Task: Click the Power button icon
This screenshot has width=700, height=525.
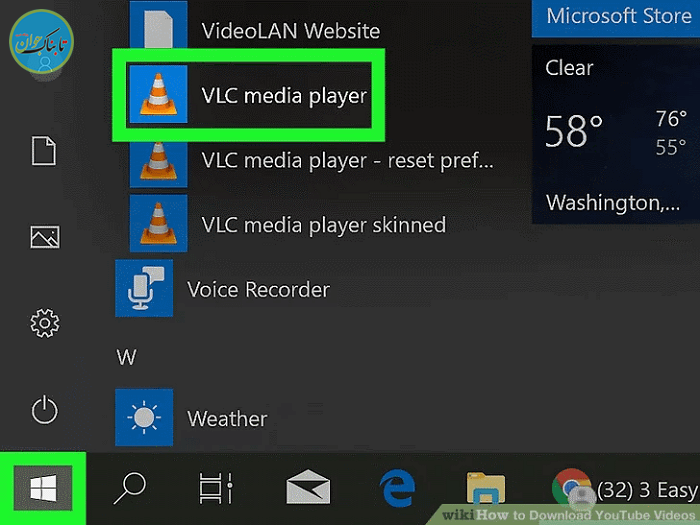Action: tap(45, 410)
